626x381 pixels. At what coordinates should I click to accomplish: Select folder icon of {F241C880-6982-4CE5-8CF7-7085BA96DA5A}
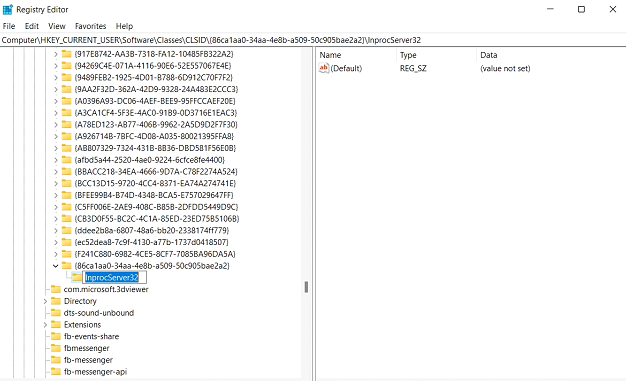(x=67, y=254)
